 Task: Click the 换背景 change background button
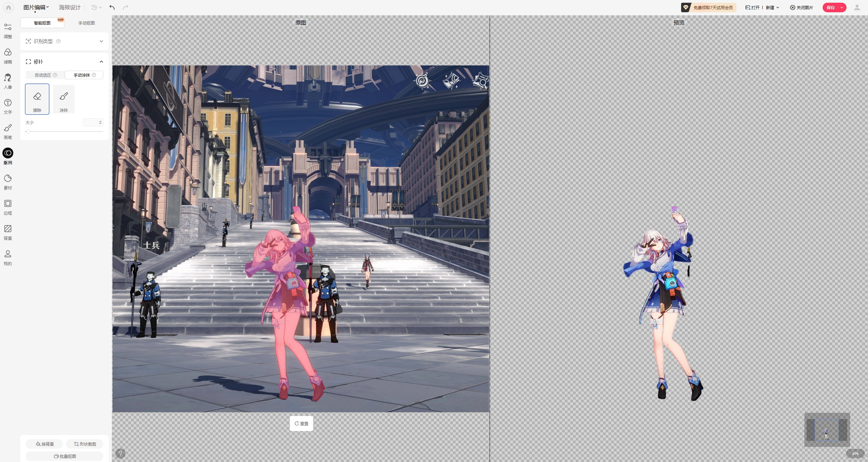tap(45, 444)
